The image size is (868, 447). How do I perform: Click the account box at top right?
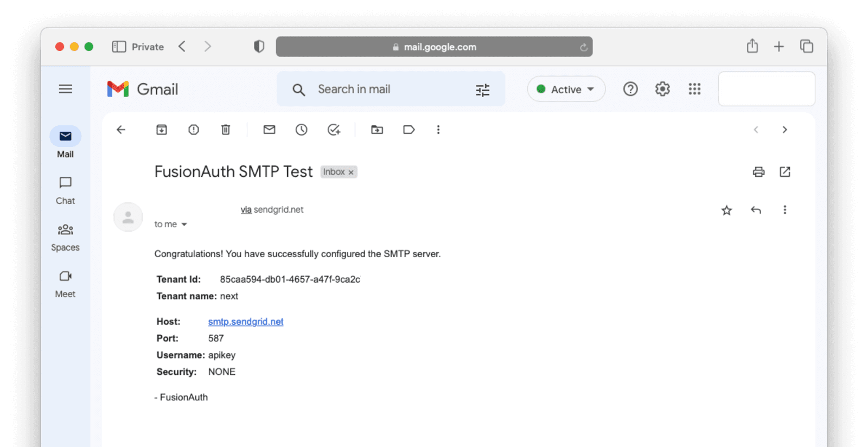pos(767,89)
